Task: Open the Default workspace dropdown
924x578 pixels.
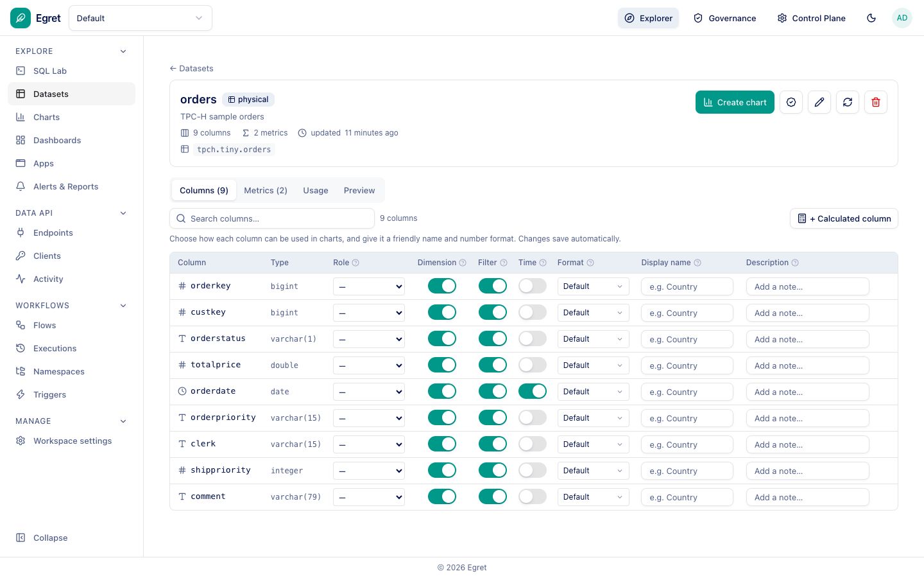Action: tap(141, 18)
